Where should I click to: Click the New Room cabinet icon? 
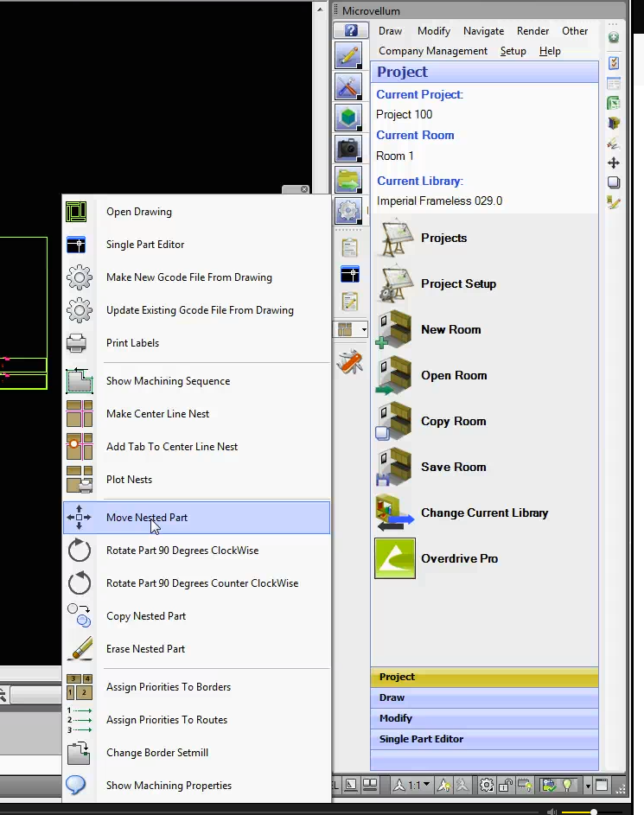pos(393,329)
